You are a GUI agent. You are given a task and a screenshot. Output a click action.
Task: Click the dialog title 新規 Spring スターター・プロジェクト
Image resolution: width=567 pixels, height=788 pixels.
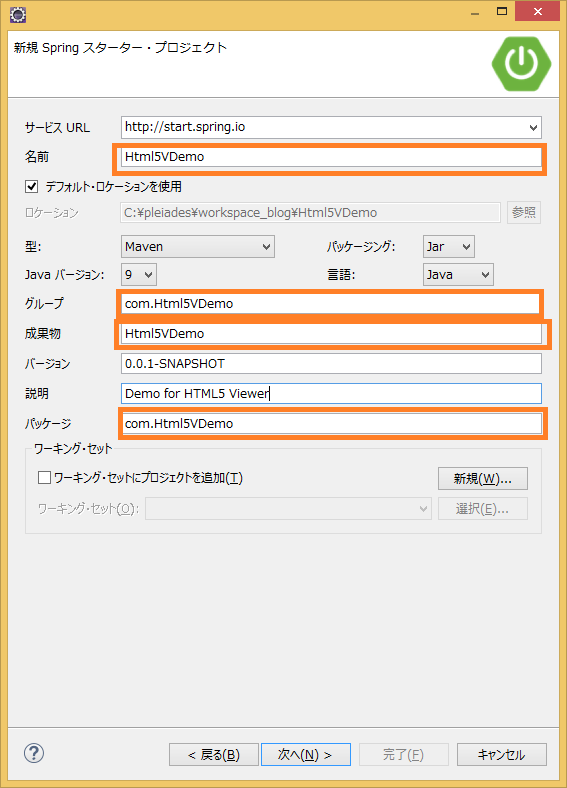point(120,48)
